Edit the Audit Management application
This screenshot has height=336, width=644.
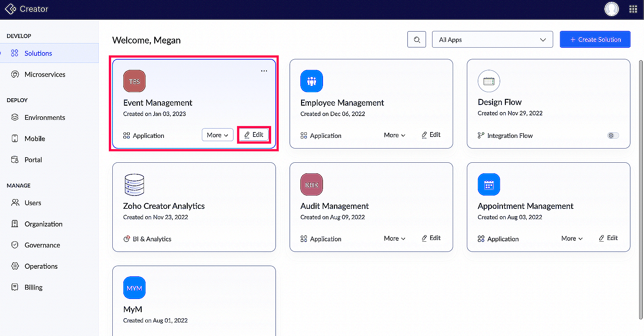tap(431, 238)
